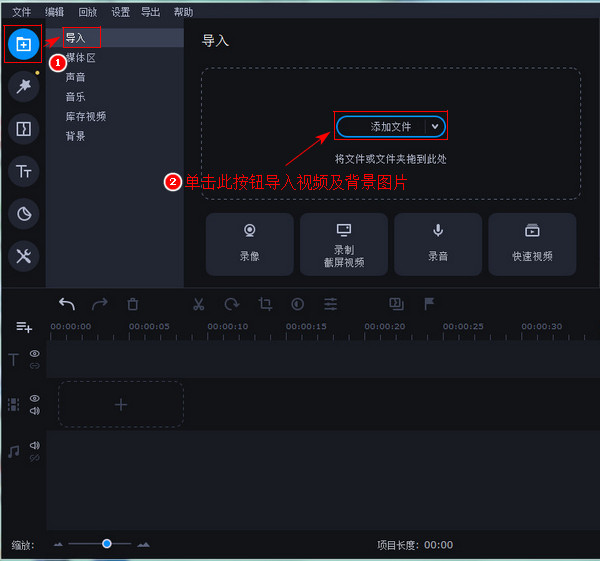Select 音乐 in the side list
Image resolution: width=600 pixels, height=561 pixels.
click(75, 97)
